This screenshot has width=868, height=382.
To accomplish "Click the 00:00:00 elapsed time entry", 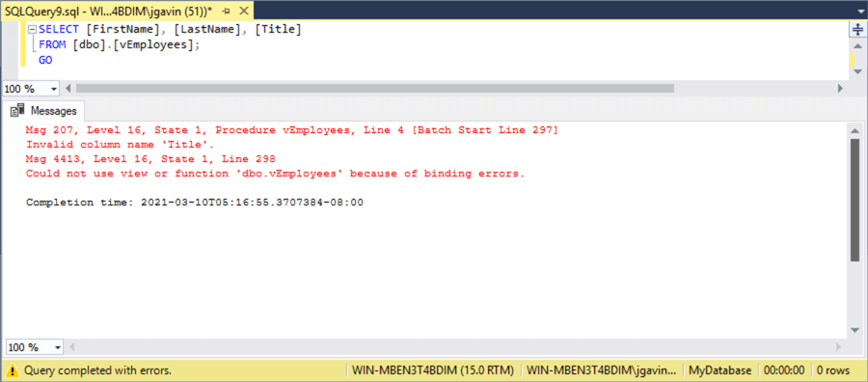I will point(784,370).
